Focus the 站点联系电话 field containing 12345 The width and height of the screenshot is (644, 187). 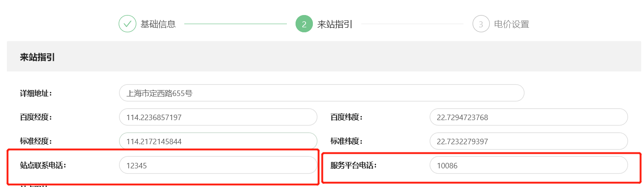[x=218, y=165]
